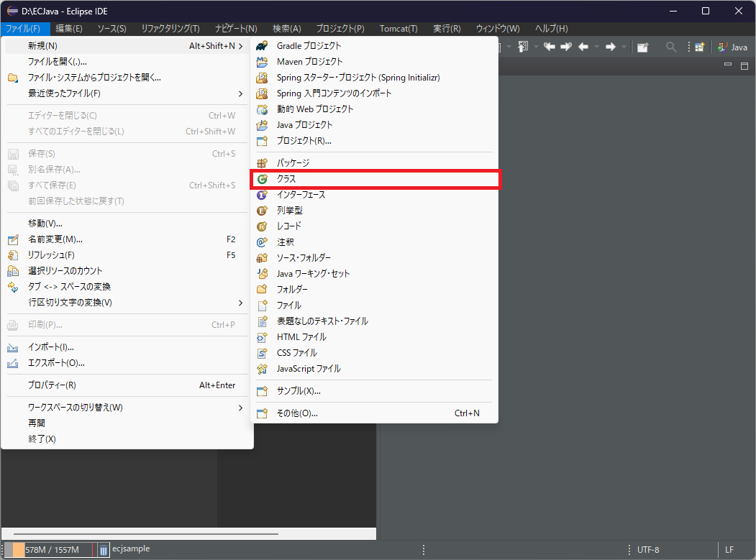Screen dimensions: 756x560
Task: Open Spring 入門コンテンツのインポート
Action: click(374, 93)
